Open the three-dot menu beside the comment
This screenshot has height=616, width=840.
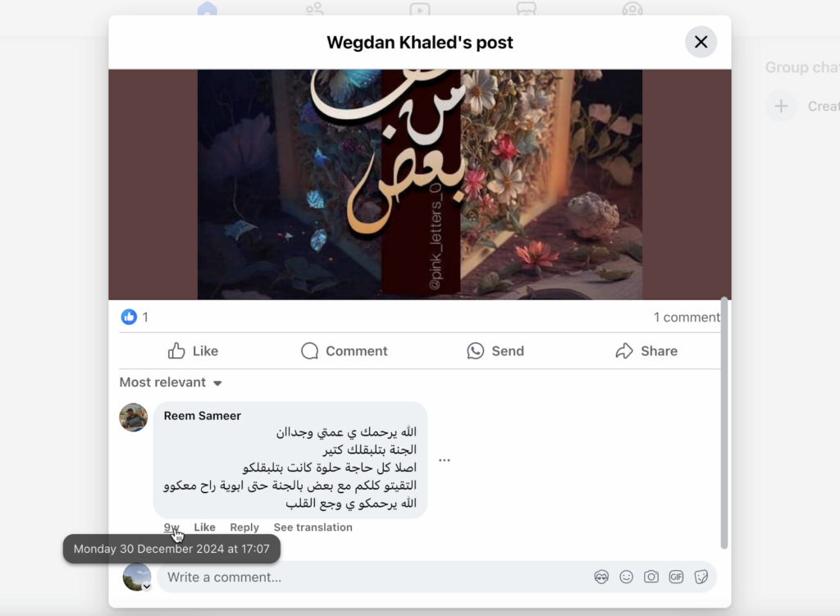(x=444, y=460)
